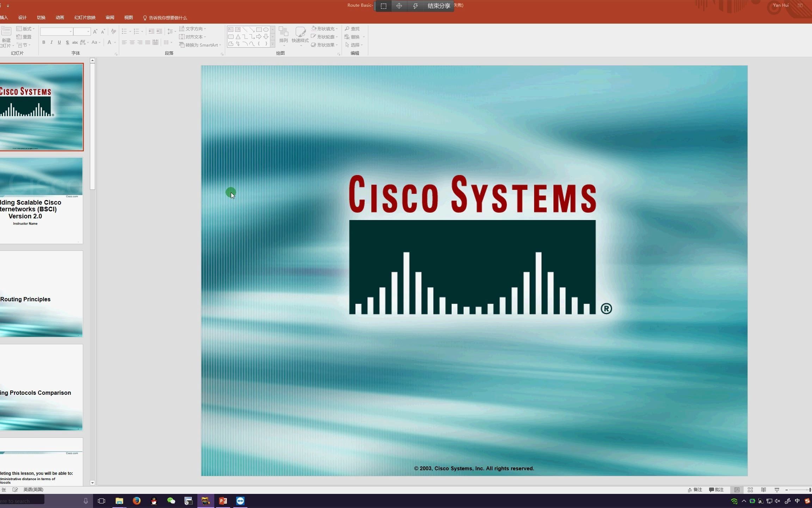812x508 pixels.
Task: Click 转换为 SmartArt button
Action: pyautogui.click(x=200, y=45)
